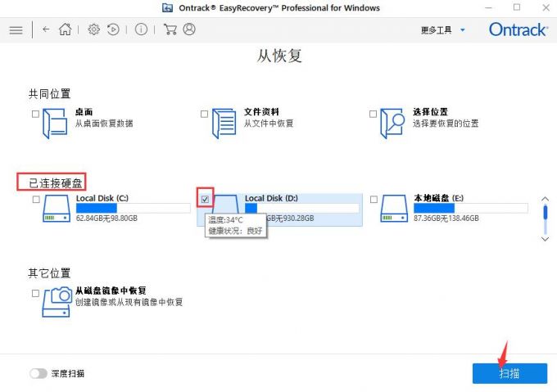The width and height of the screenshot is (557, 392).
Task: Click the 本地磁盘 (E:) drive icon
Action: [x=394, y=209]
